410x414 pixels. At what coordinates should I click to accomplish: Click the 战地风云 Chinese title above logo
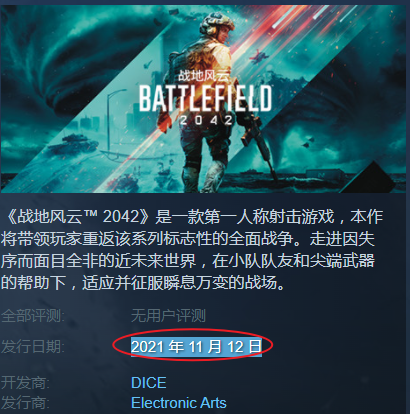click(x=204, y=76)
